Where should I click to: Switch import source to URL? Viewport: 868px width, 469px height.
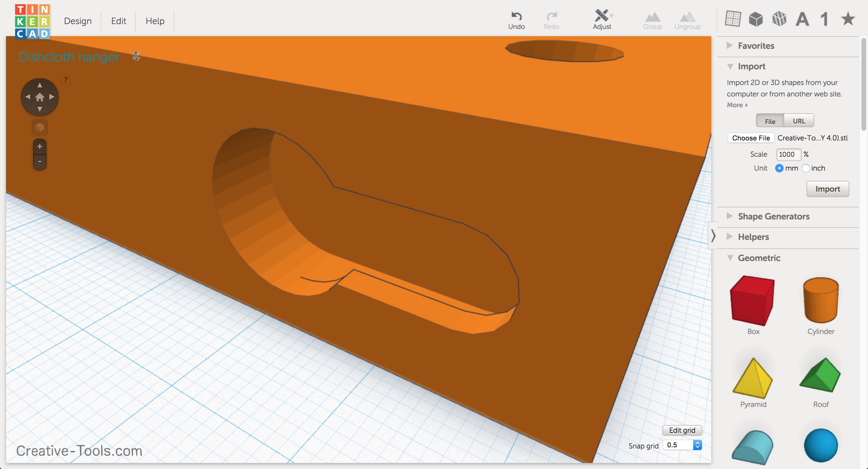tap(799, 121)
